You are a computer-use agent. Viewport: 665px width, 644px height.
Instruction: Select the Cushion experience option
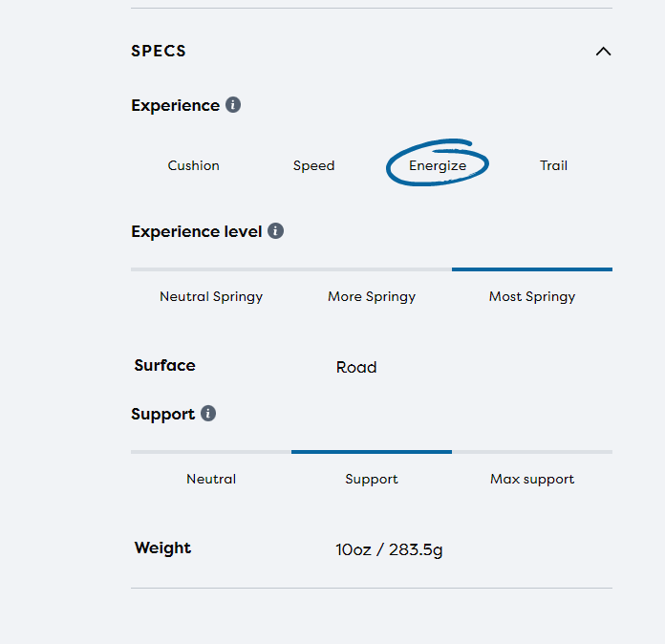tap(194, 166)
